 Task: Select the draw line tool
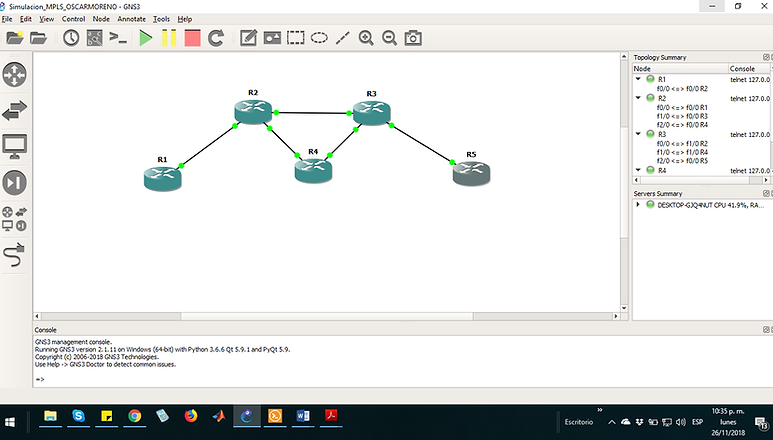343,38
